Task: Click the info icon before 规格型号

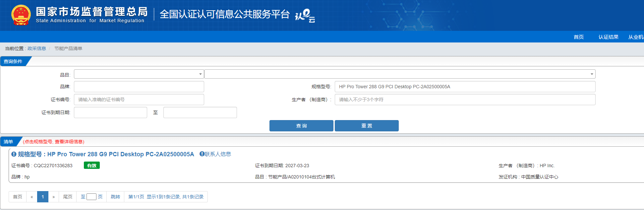Action: 14,154
